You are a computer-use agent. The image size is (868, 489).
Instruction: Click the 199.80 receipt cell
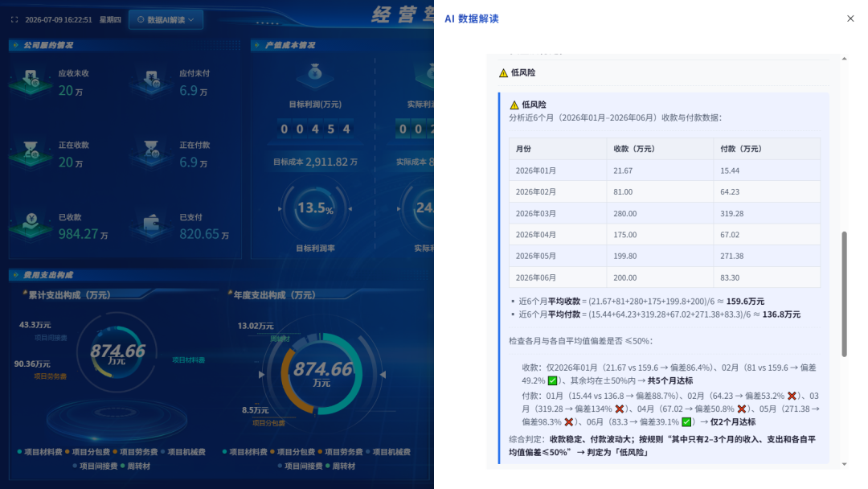(660, 256)
